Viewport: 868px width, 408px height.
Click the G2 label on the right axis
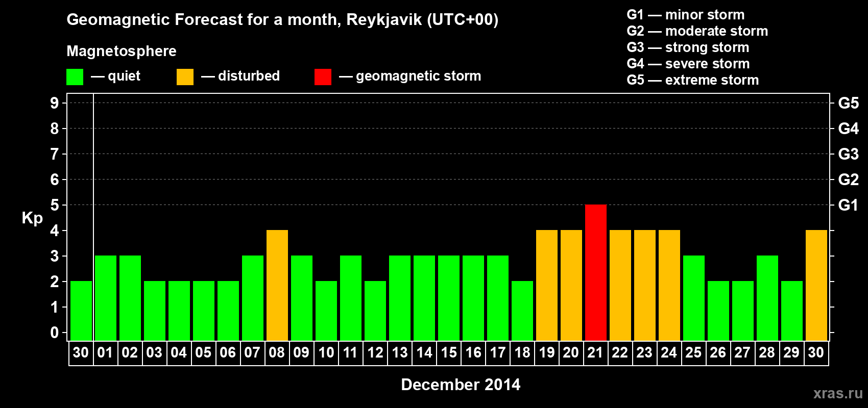point(848,180)
